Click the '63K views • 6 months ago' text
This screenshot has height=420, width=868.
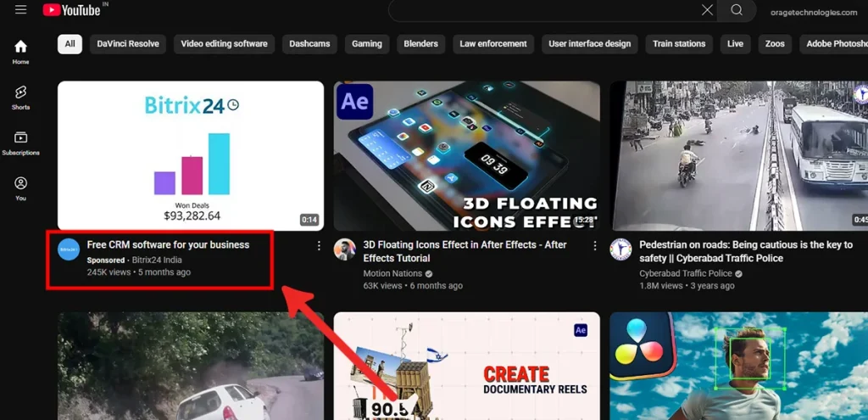413,286
